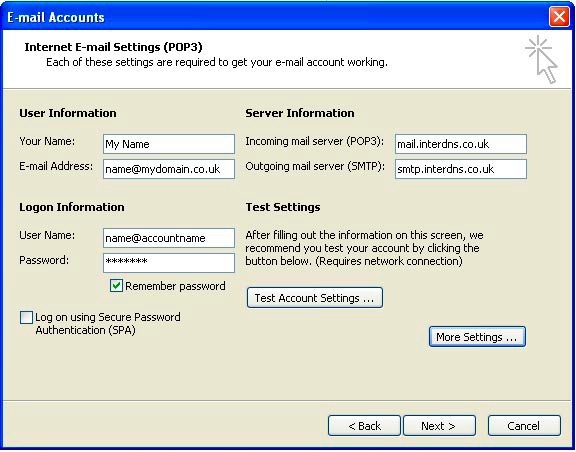Click the Outgoing mail server (SMTP) field

461,169
